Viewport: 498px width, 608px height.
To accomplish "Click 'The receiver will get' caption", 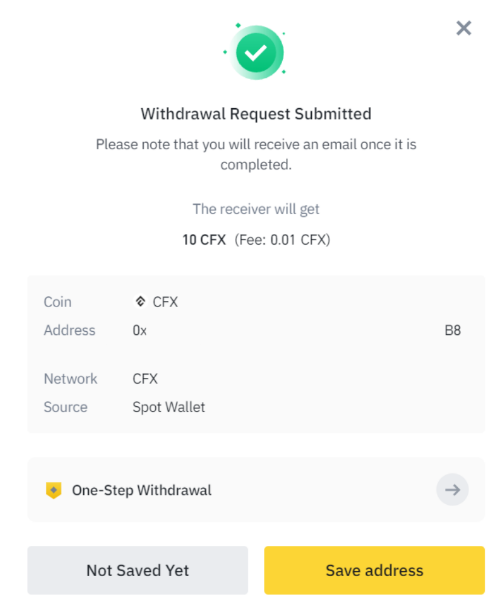I will pyautogui.click(x=256, y=209).
